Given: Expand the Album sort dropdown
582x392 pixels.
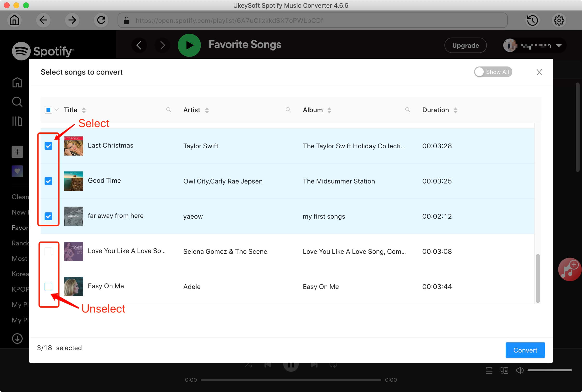Looking at the screenshot, I should click(x=329, y=110).
